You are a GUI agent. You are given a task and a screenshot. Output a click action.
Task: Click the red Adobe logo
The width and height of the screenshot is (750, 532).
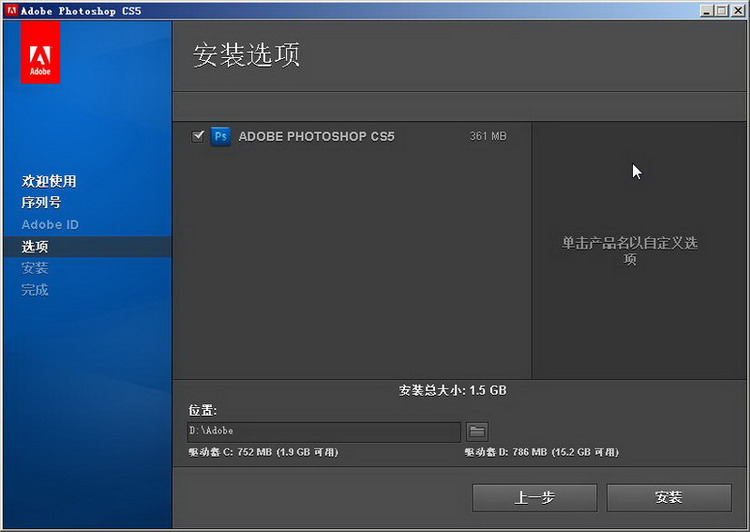[x=40, y=52]
